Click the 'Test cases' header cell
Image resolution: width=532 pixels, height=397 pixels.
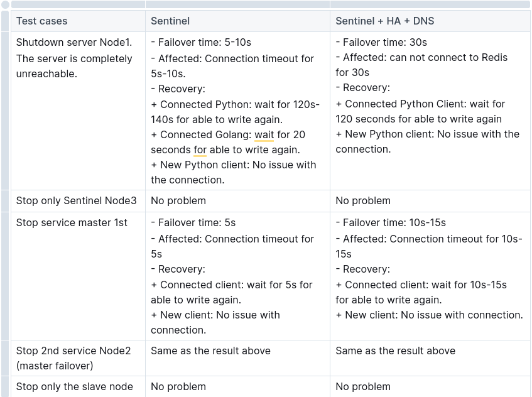point(78,21)
